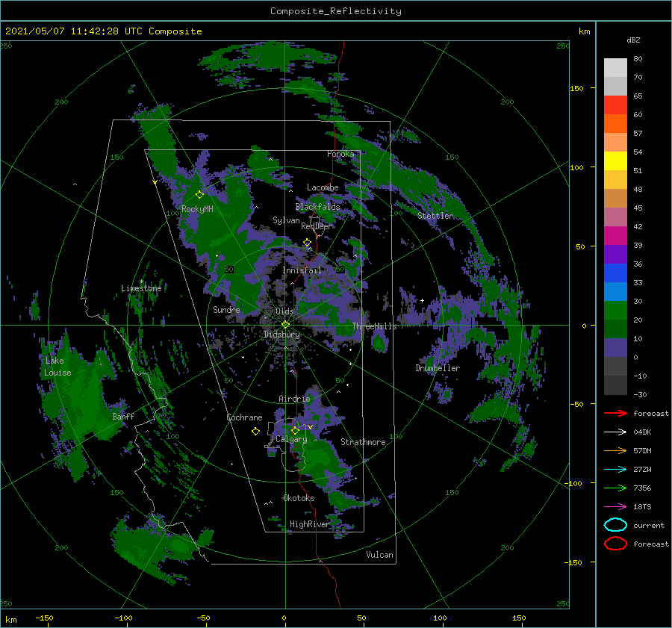Click the Lacombe city label
This screenshot has width=672, height=628.
click(x=323, y=187)
